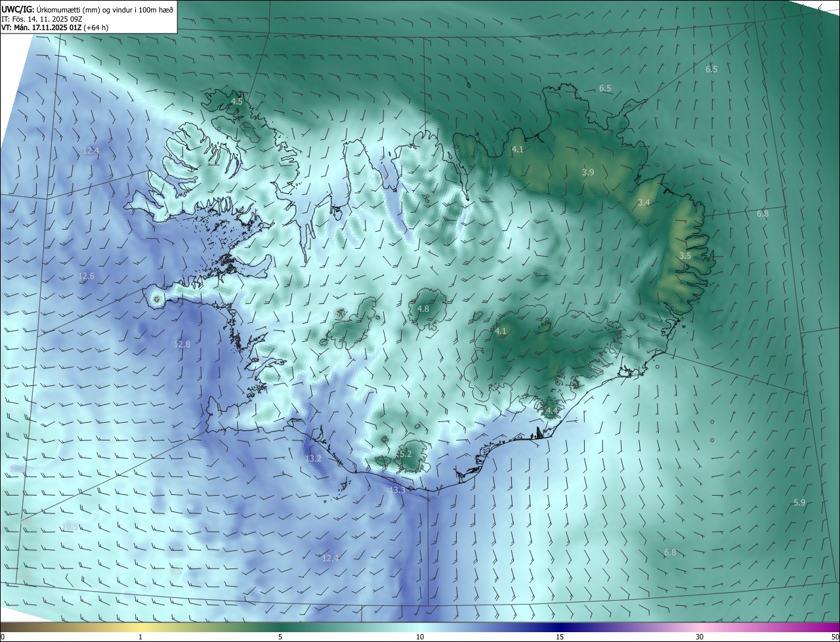Click the title text 'Úrkomumætti (mm) og vindur í 100m hæð'
Screen dimensions: 840x642
point(105,9)
